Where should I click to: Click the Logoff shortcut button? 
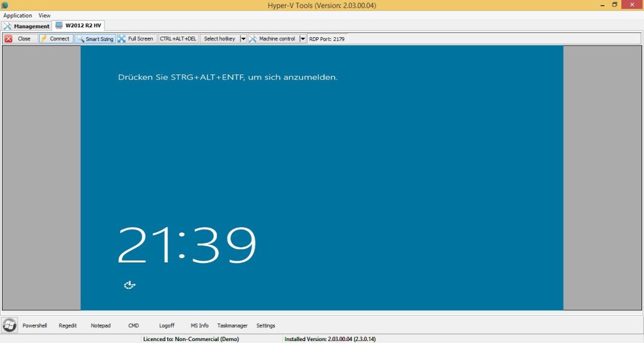pos(167,326)
